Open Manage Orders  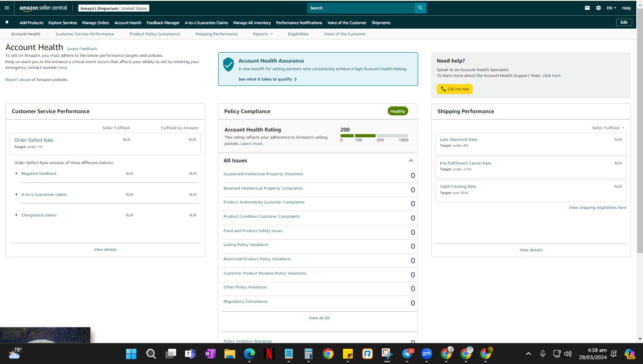(x=96, y=23)
